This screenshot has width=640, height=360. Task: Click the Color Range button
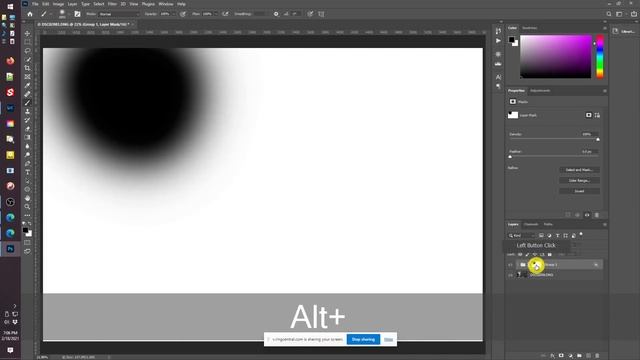(x=579, y=180)
